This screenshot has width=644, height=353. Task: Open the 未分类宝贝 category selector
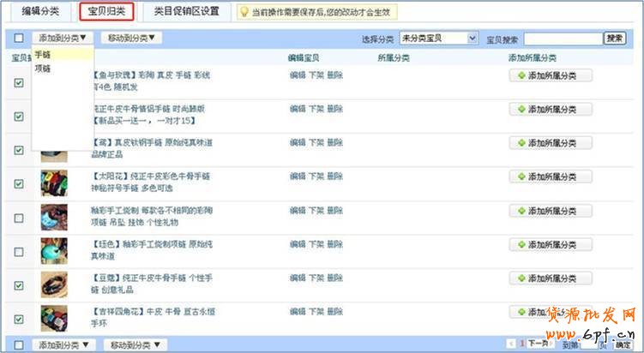[438, 39]
